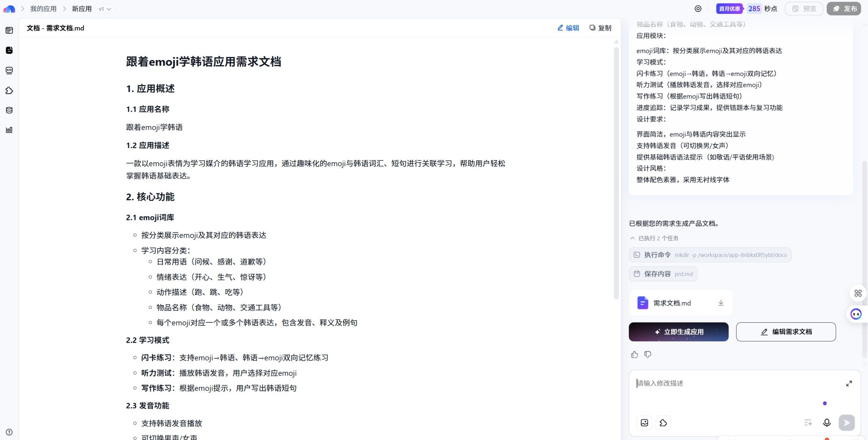The height and width of the screenshot is (440, 868).
Task: Copy the 需求文档.md document content
Action: (x=599, y=28)
